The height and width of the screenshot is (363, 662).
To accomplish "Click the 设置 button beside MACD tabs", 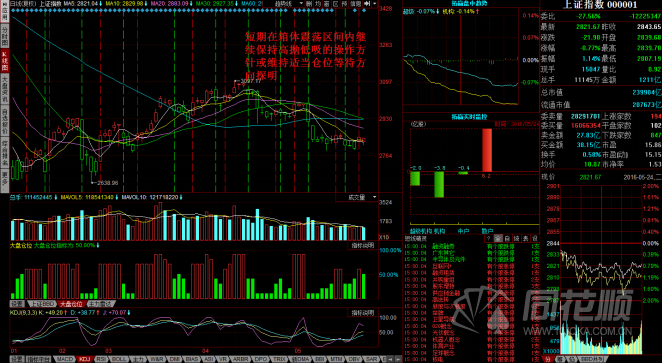I will [x=17, y=359].
